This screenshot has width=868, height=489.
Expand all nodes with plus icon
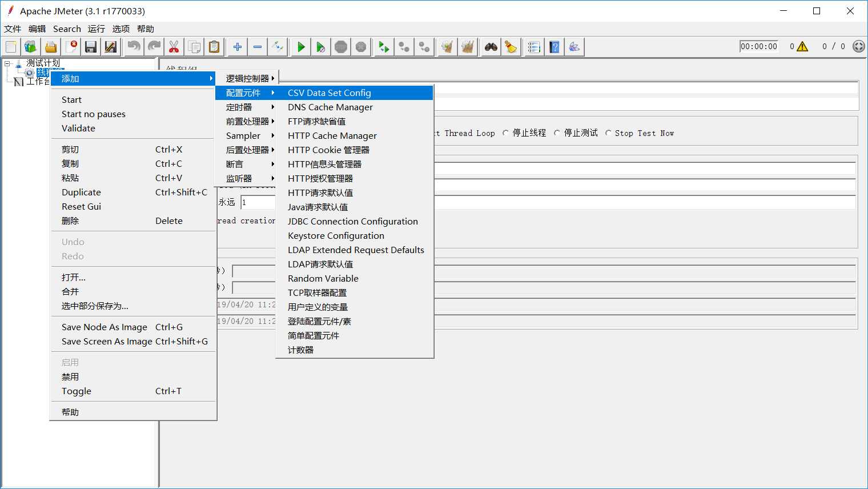pos(238,47)
